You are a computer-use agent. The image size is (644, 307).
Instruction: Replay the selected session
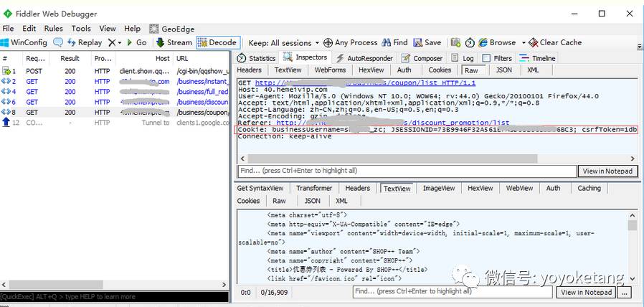pos(84,42)
